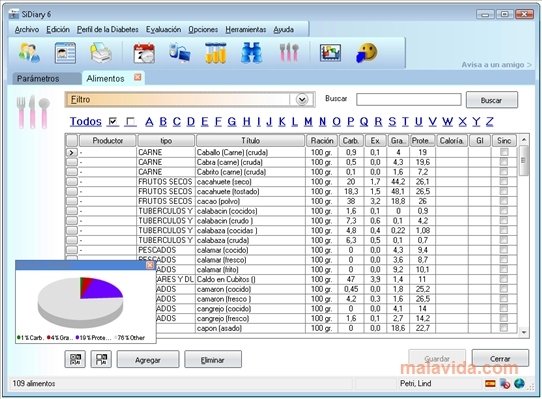Uncheck the checked box next to Todos
542x399 pixels.
[x=113, y=122]
